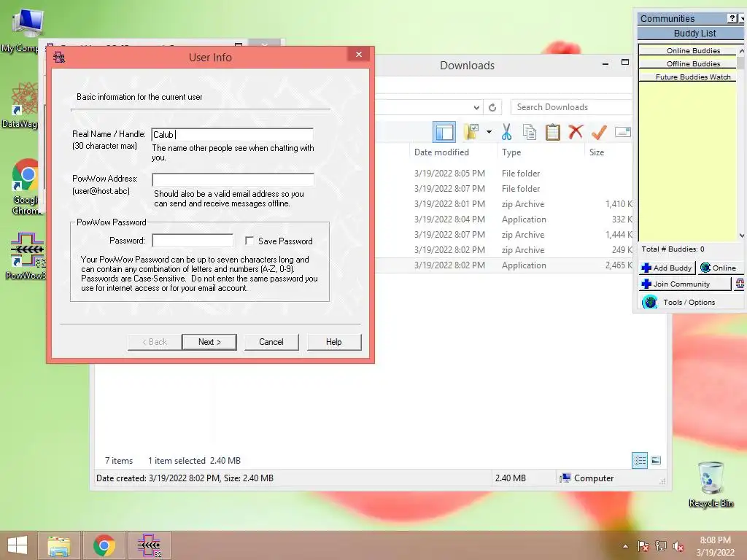Select the Application row sized 2,465 K
This screenshot has height=560, width=747.
tap(503, 265)
